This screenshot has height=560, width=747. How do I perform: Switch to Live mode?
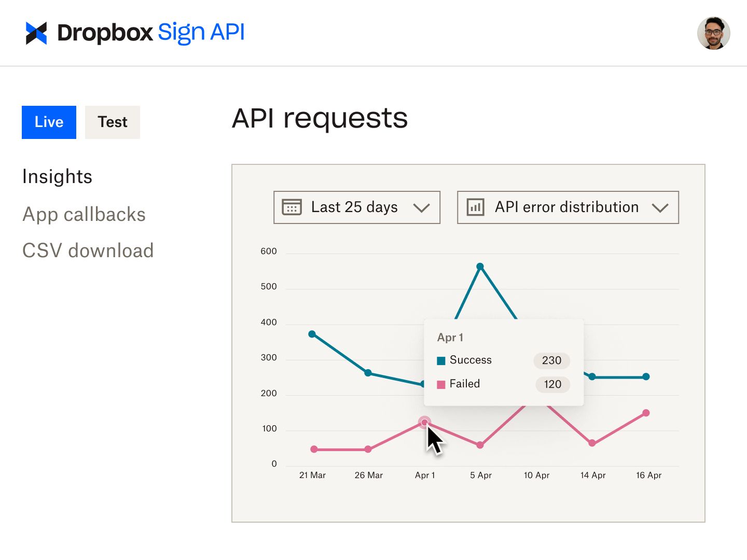click(49, 122)
